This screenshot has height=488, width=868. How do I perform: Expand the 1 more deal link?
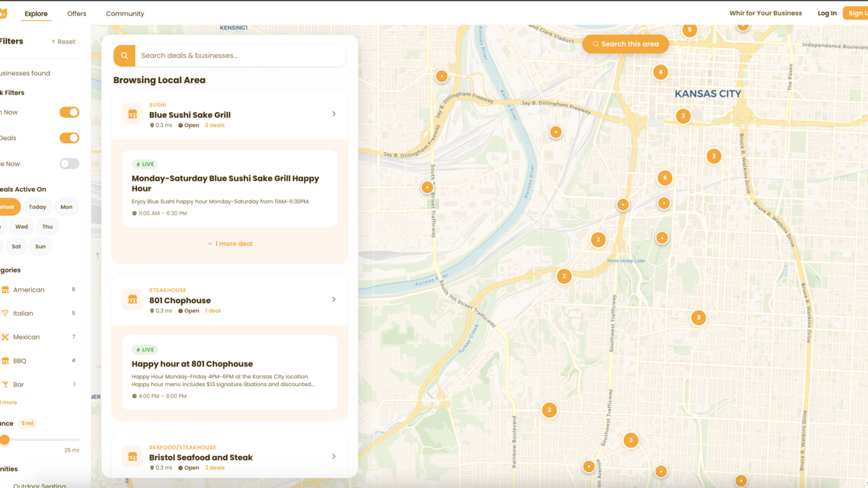pos(230,244)
